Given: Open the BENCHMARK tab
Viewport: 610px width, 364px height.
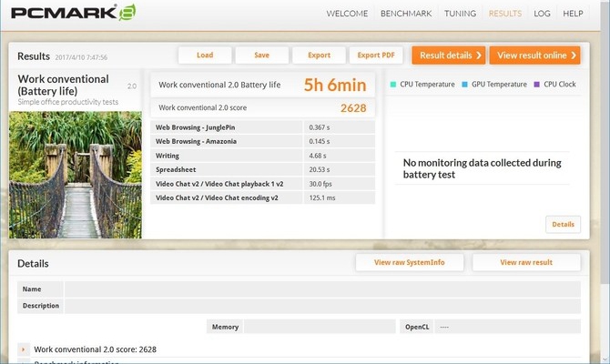Looking at the screenshot, I should coord(406,14).
